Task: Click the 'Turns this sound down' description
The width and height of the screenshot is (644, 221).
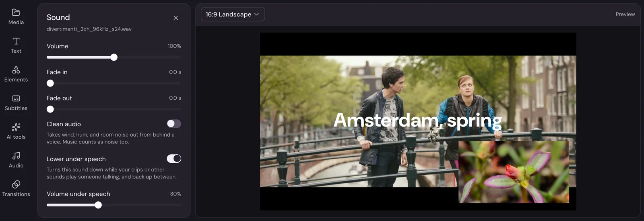Action: pos(111,173)
